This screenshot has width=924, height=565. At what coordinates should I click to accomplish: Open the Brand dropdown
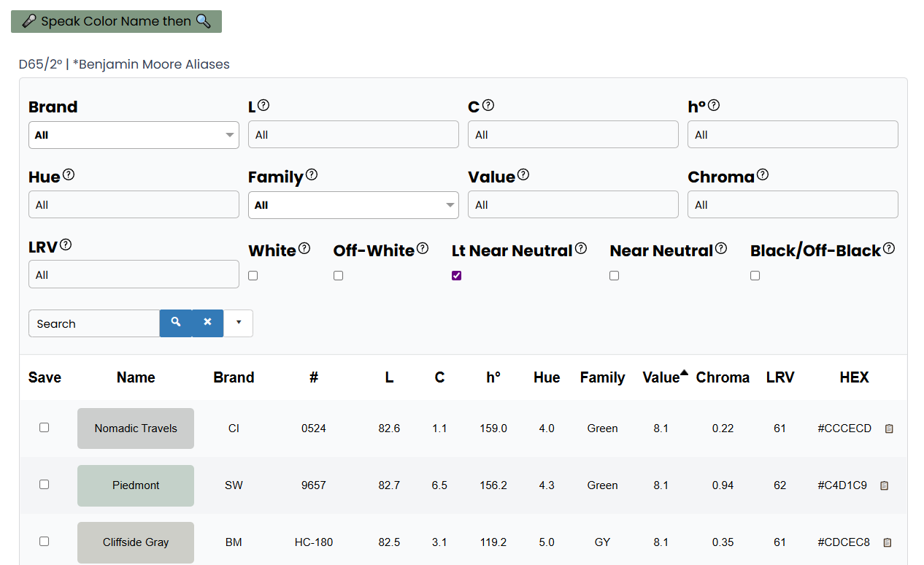(134, 135)
